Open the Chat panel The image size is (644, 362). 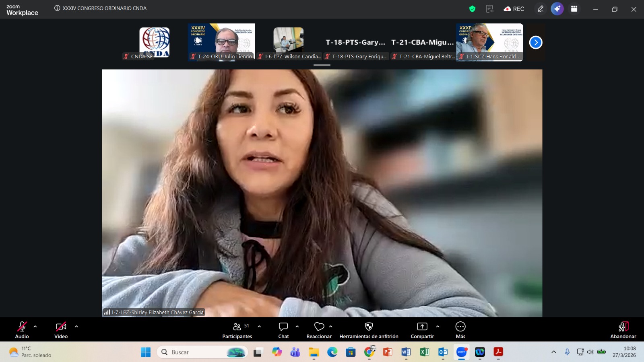point(283,330)
